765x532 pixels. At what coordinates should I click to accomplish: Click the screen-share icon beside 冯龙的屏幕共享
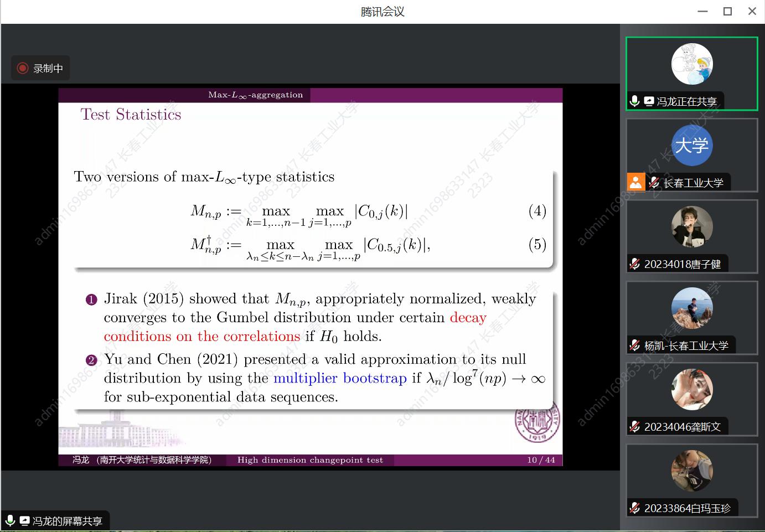pos(24,520)
